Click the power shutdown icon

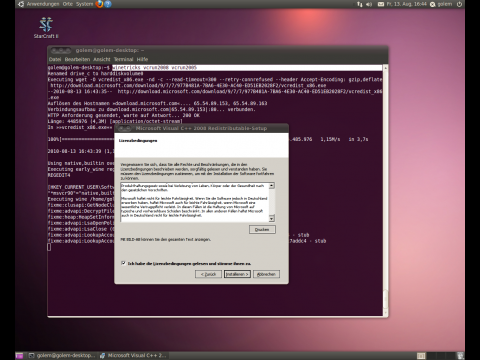point(459,4)
